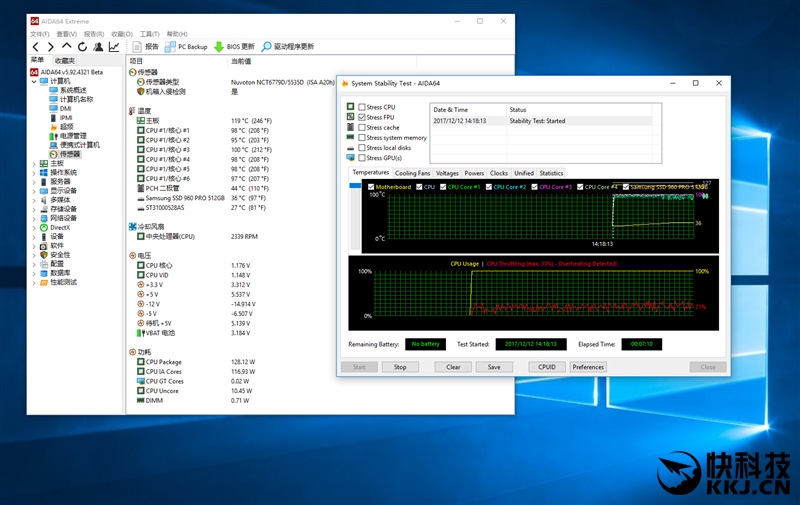Image resolution: width=800 pixels, height=505 pixels.
Task: Open the graph chart icon in toolbar
Action: (x=114, y=47)
